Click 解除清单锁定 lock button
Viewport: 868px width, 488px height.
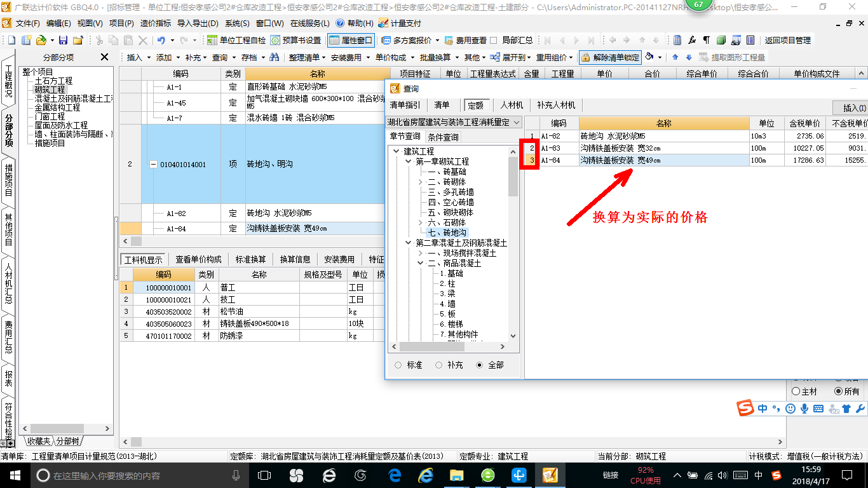click(610, 57)
